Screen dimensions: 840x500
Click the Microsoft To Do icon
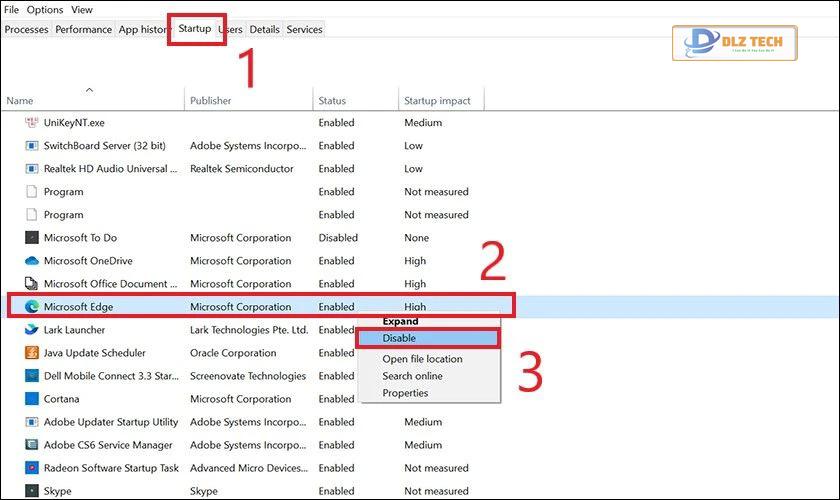(32, 237)
